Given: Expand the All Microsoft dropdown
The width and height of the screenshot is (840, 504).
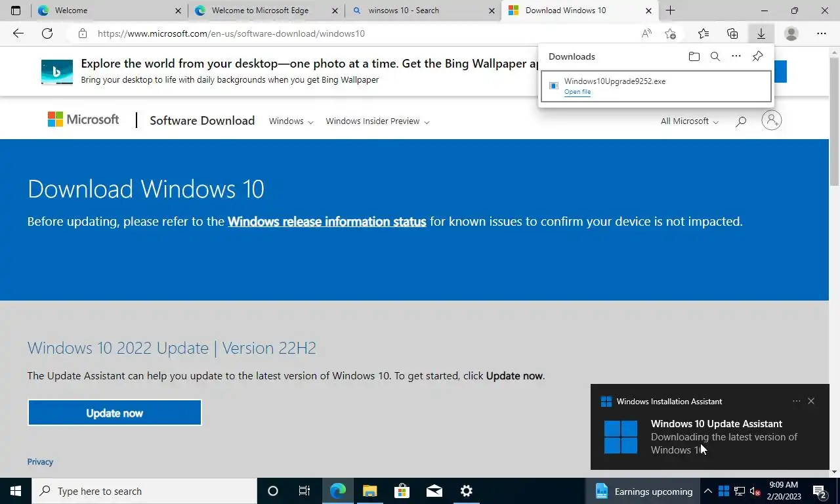Looking at the screenshot, I should (x=690, y=121).
